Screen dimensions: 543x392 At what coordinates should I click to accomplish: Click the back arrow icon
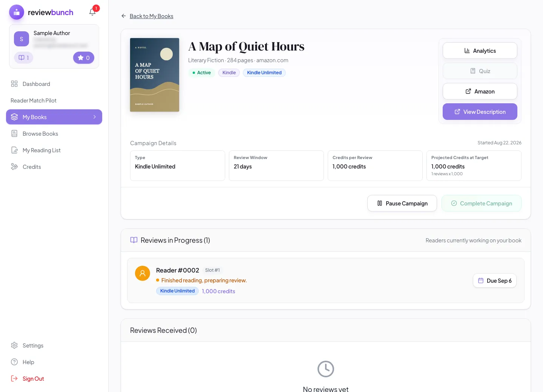(x=124, y=16)
